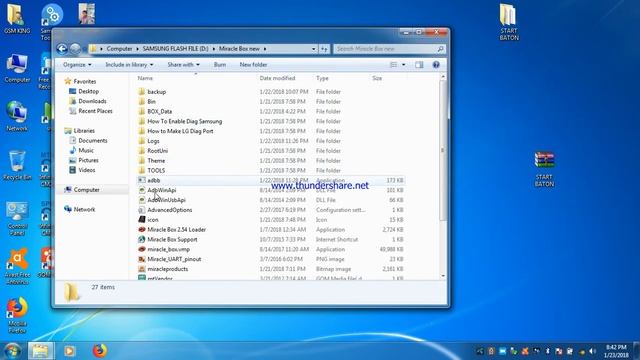Select Videos library
This screenshot has width=640, height=360.
pyautogui.click(x=87, y=170)
